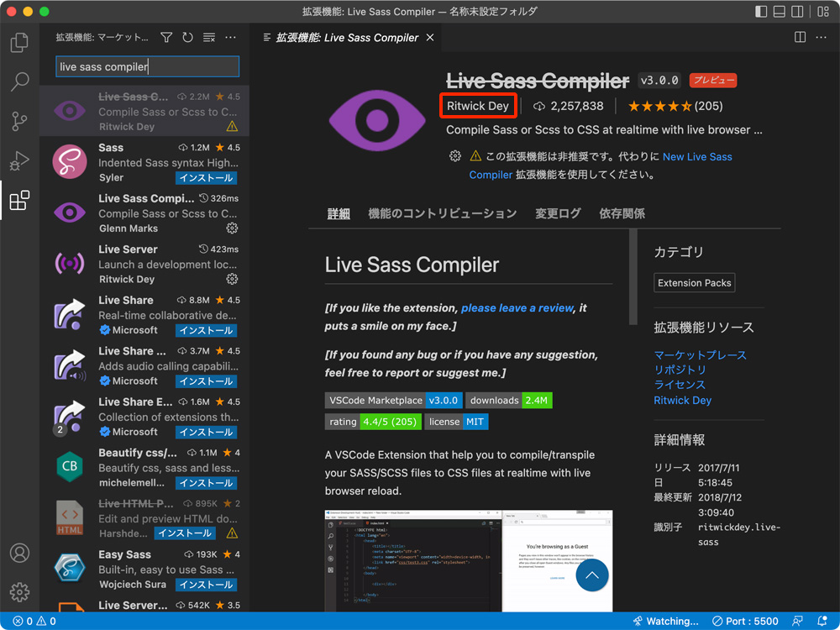
Task: Open the Search view in activity bar
Action: coord(19,82)
